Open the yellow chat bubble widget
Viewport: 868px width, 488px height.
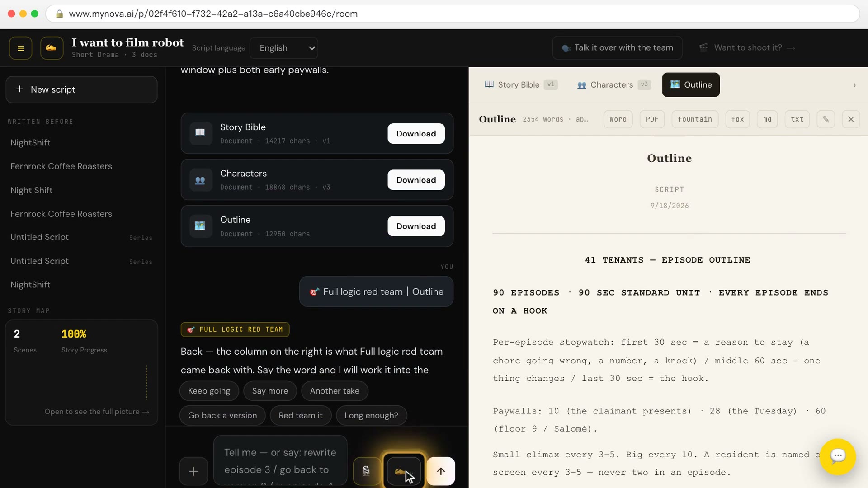[838, 456]
